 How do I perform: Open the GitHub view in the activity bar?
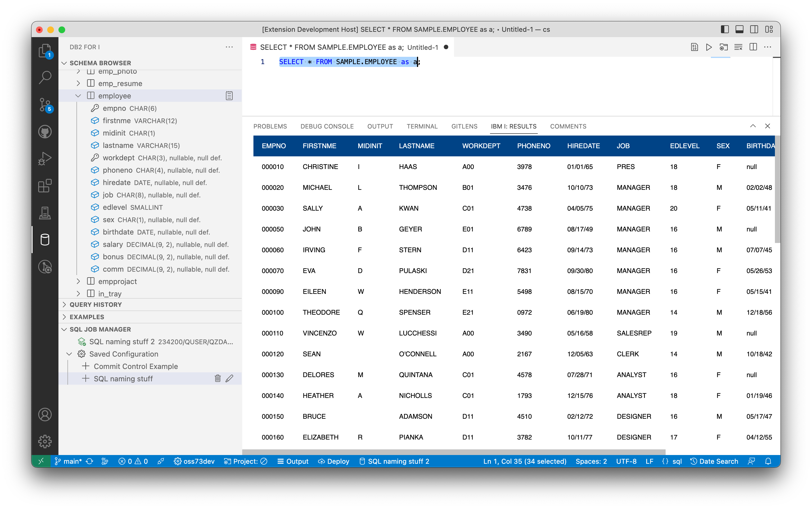[45, 132]
